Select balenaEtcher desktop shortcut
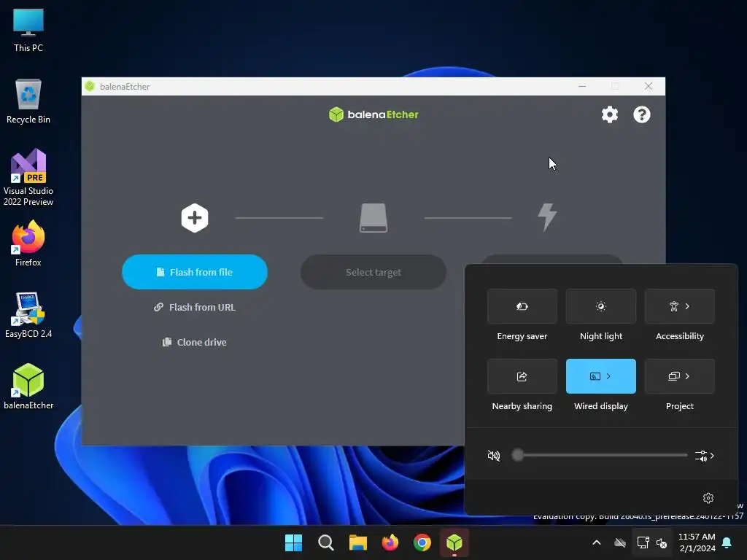Screen dimensions: 747x560 [28, 386]
